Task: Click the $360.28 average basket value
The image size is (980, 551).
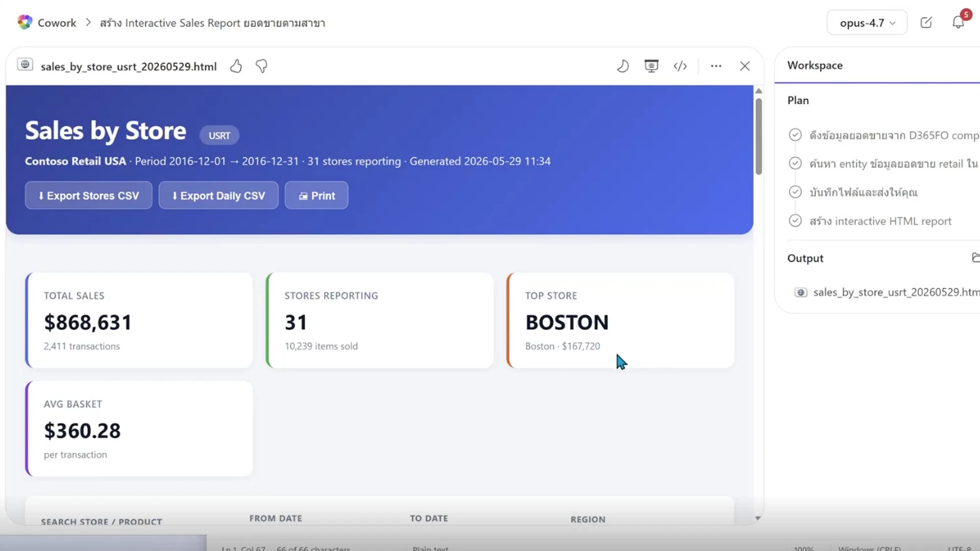Action: (82, 431)
